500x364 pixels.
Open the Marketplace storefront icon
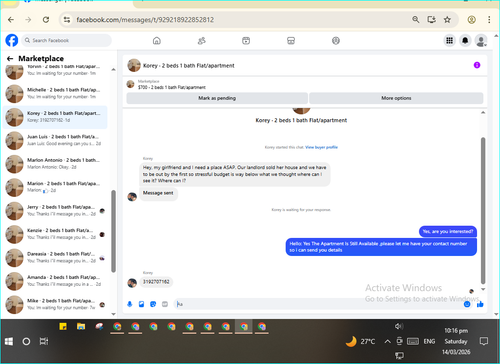291,41
